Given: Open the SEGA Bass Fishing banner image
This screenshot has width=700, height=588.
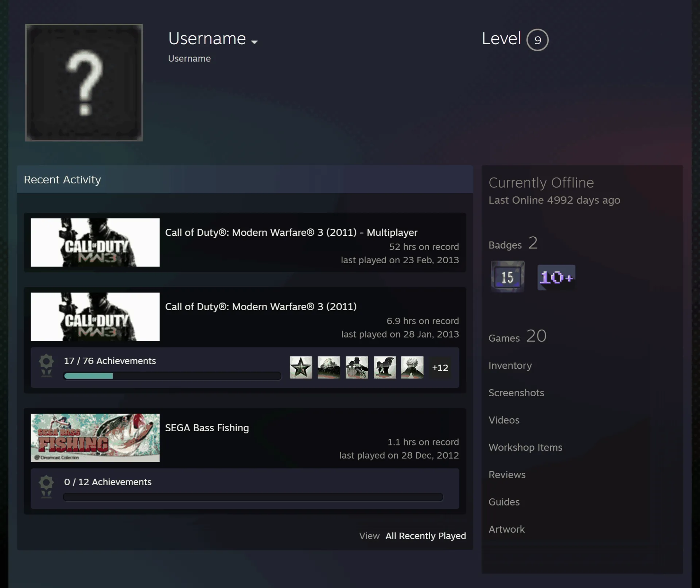Looking at the screenshot, I should [95, 438].
